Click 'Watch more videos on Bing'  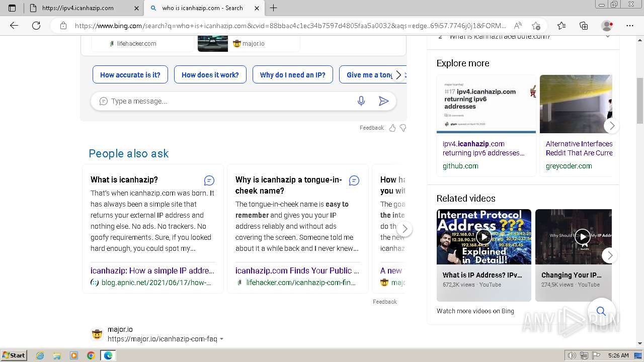coord(475,311)
